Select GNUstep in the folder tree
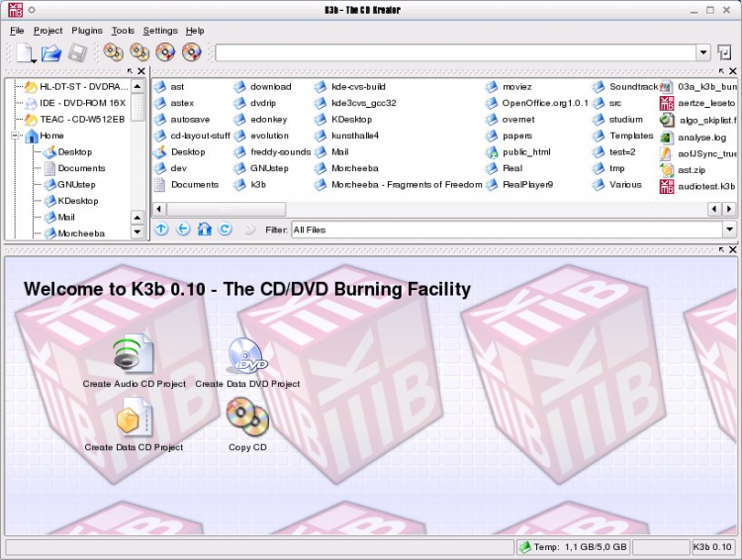The width and height of the screenshot is (742, 560). (x=69, y=185)
